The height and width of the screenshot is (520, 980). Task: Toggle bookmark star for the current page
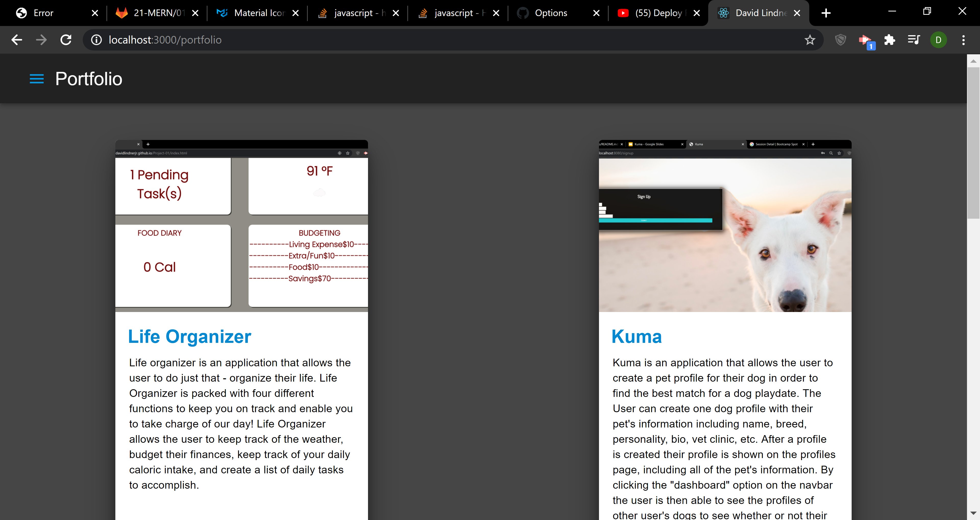click(x=810, y=40)
